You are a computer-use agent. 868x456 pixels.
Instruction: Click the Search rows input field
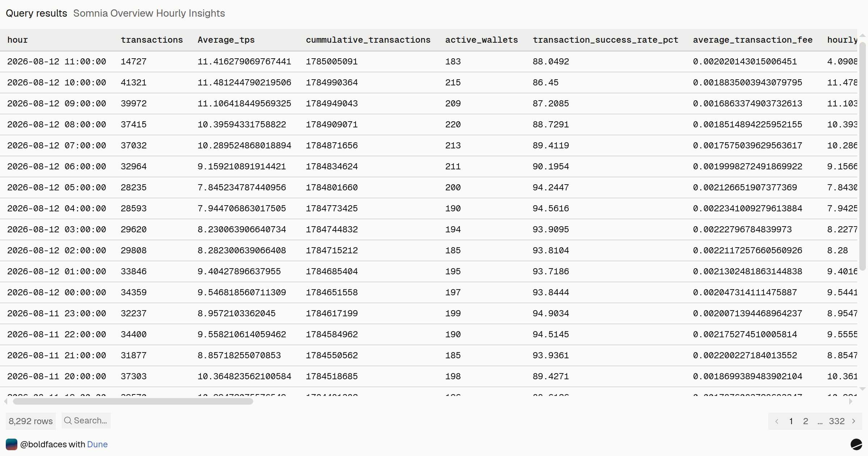pos(86,421)
